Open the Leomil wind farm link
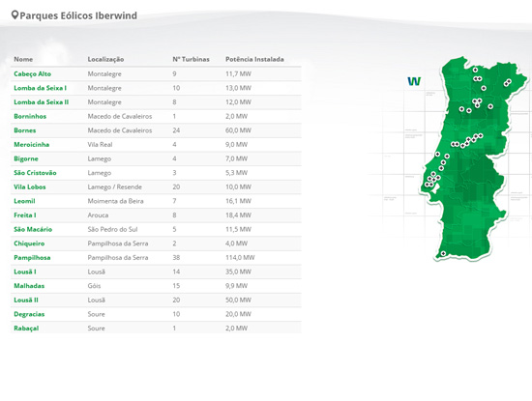Image resolution: width=532 pixels, height=401 pixels. click(24, 201)
